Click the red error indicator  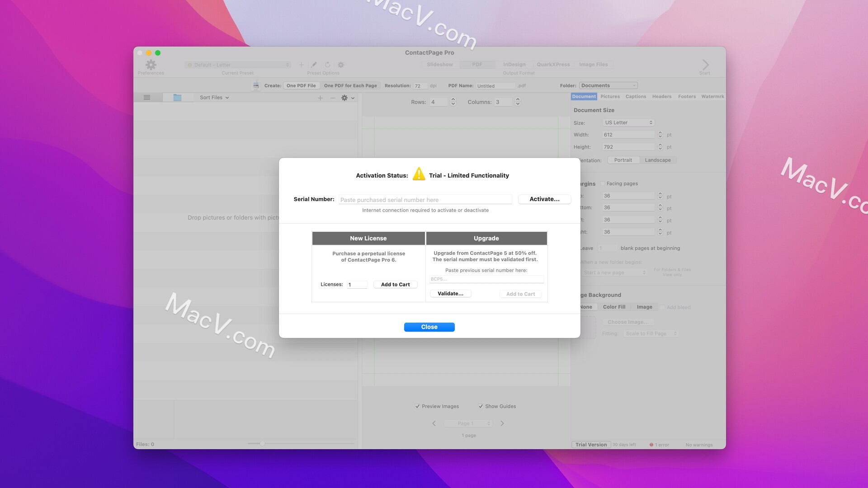(x=651, y=445)
